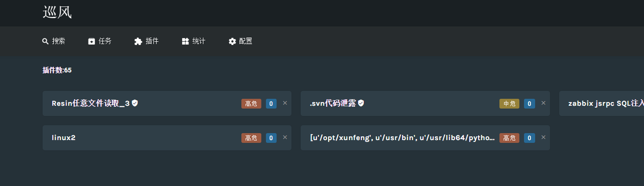Delete the linux2 plugin using X
The height and width of the screenshot is (186, 644).
pos(285,137)
